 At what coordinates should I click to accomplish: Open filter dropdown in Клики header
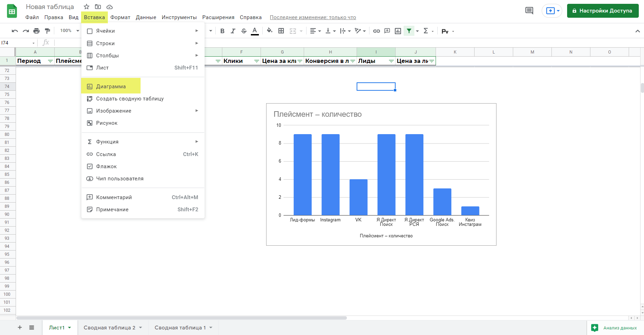(x=256, y=61)
